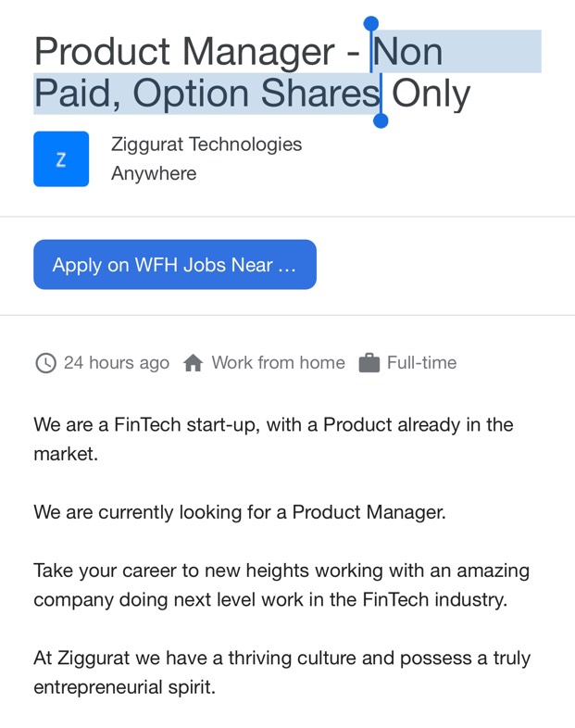Click the house icon for Work from home
The width and height of the screenshot is (575, 728).
coord(194,363)
